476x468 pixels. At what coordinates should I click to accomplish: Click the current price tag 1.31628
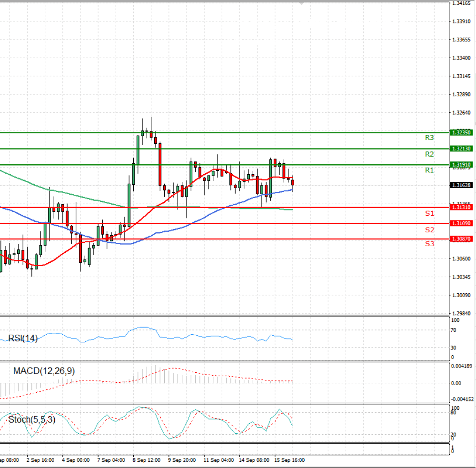click(x=461, y=185)
